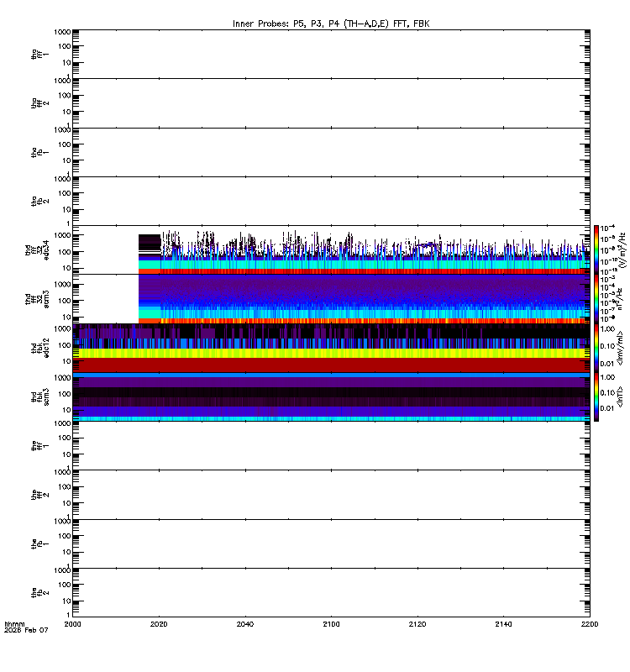Select the 2120 time tick label
630x672 pixels.
[417, 624]
